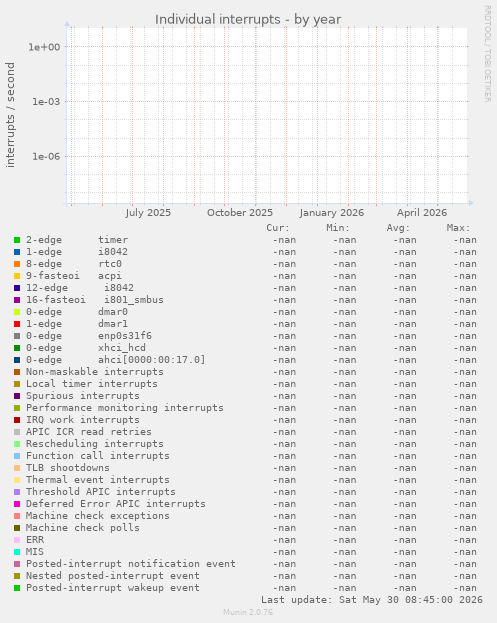
Task: Click the magenta swatch beside Deferred Error APIC
Action: pos(17,504)
